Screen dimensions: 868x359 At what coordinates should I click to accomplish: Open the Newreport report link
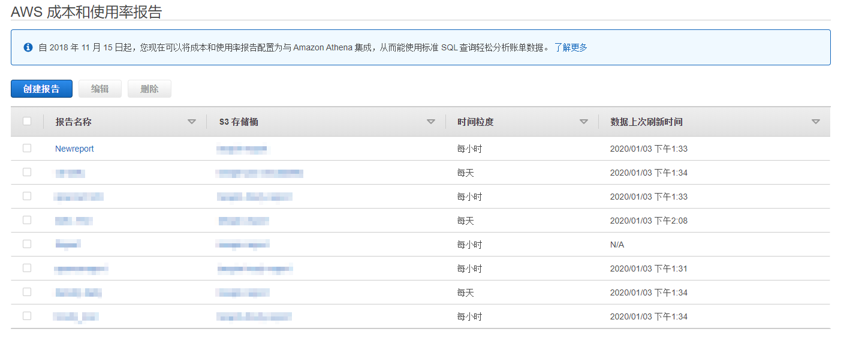pyautogui.click(x=74, y=149)
